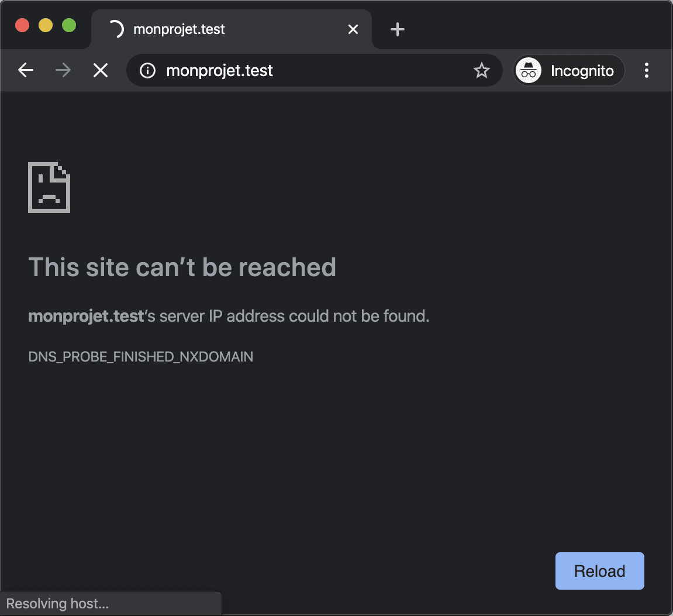Stop page loading with the X icon
673x616 pixels.
(x=100, y=70)
